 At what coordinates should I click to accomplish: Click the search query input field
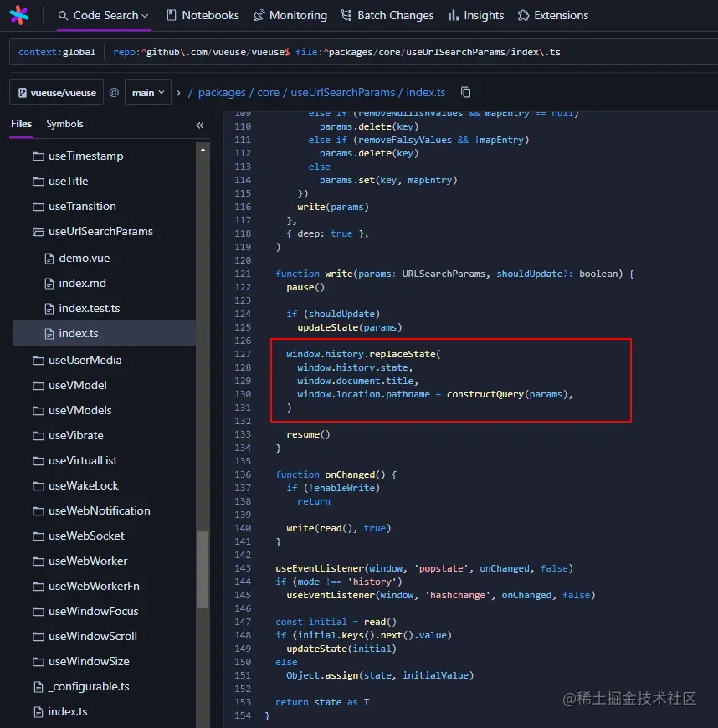pos(364,52)
